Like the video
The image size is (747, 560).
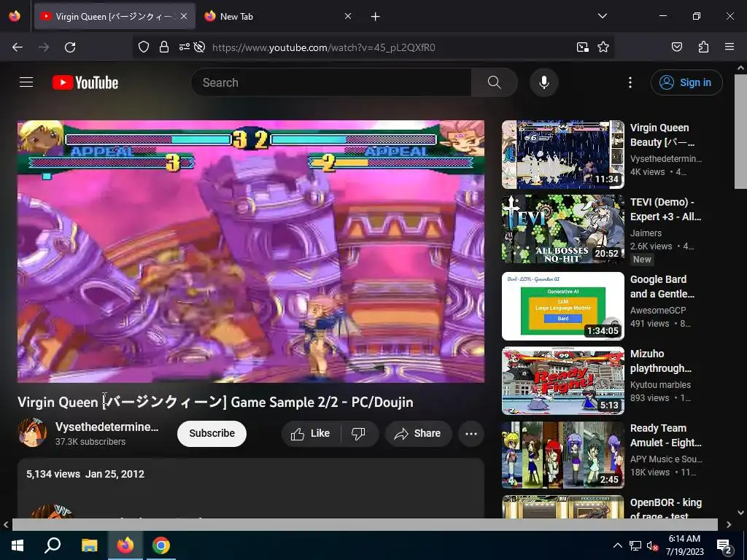(x=311, y=433)
